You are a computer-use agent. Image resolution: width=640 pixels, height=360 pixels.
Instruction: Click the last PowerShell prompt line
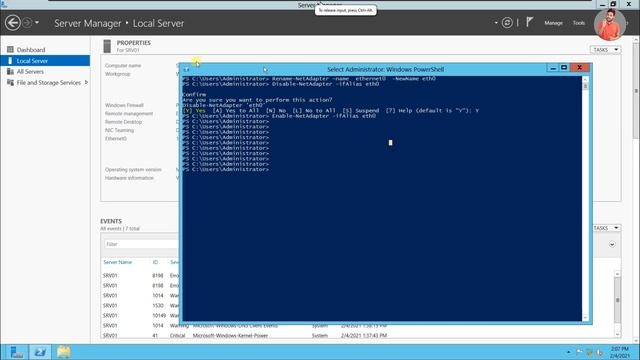click(x=226, y=169)
